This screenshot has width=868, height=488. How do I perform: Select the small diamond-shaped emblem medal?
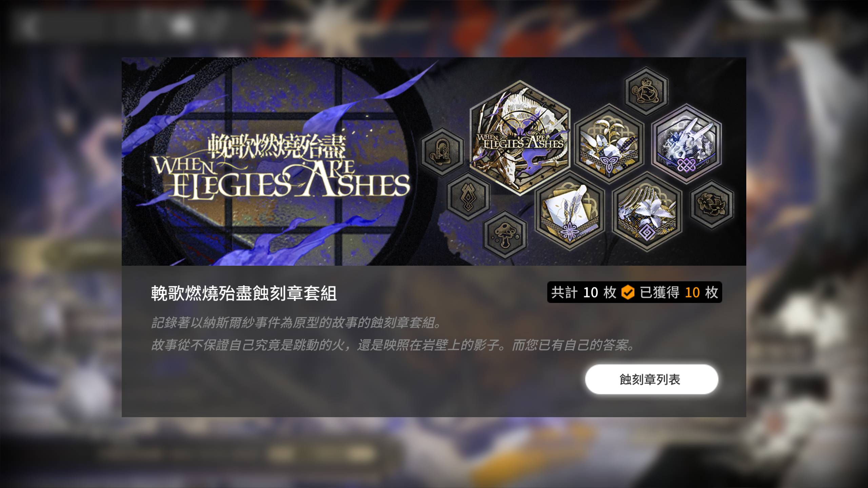tap(468, 197)
